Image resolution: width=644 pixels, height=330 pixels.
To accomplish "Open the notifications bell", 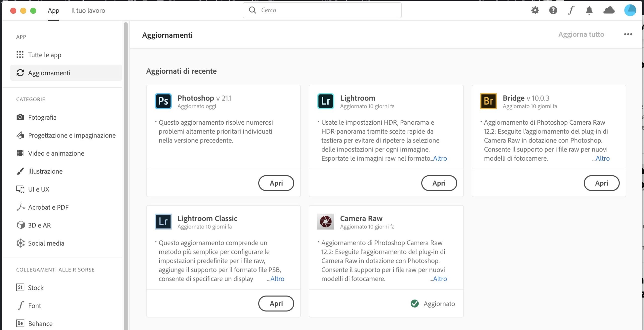I will (x=589, y=11).
